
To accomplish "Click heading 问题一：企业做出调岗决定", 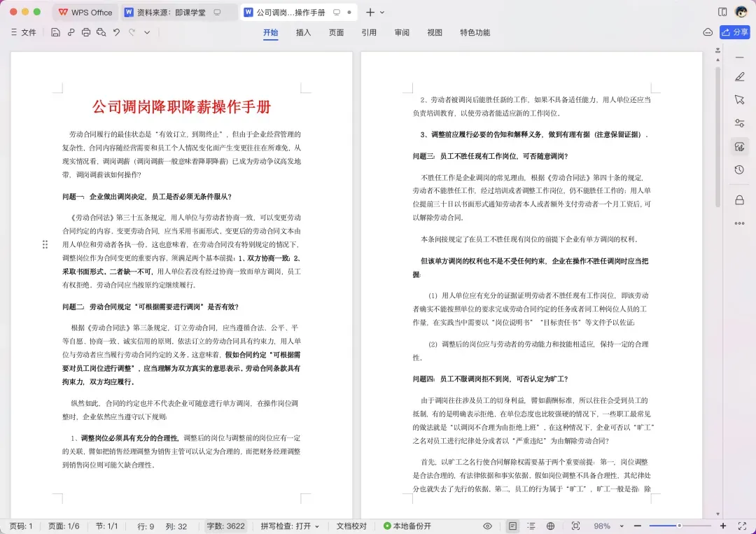I will tap(146, 197).
